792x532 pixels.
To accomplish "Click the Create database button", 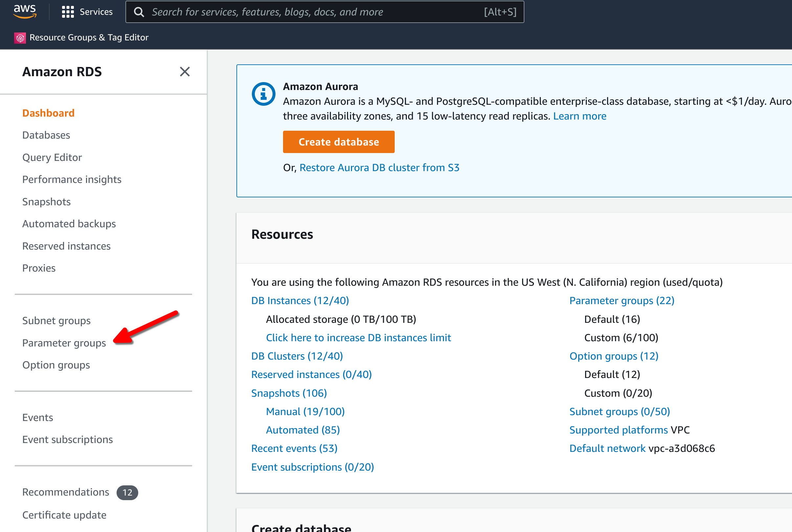I will (x=339, y=142).
